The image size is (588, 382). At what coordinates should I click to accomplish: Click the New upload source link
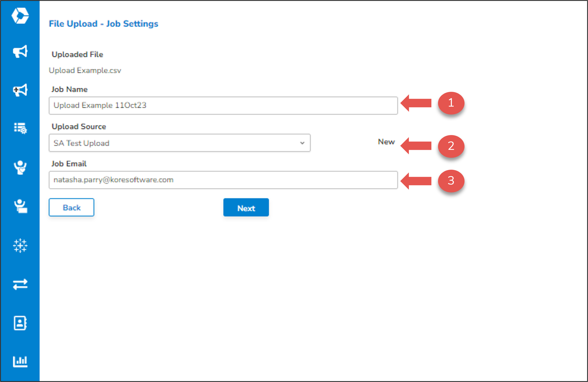click(x=386, y=142)
